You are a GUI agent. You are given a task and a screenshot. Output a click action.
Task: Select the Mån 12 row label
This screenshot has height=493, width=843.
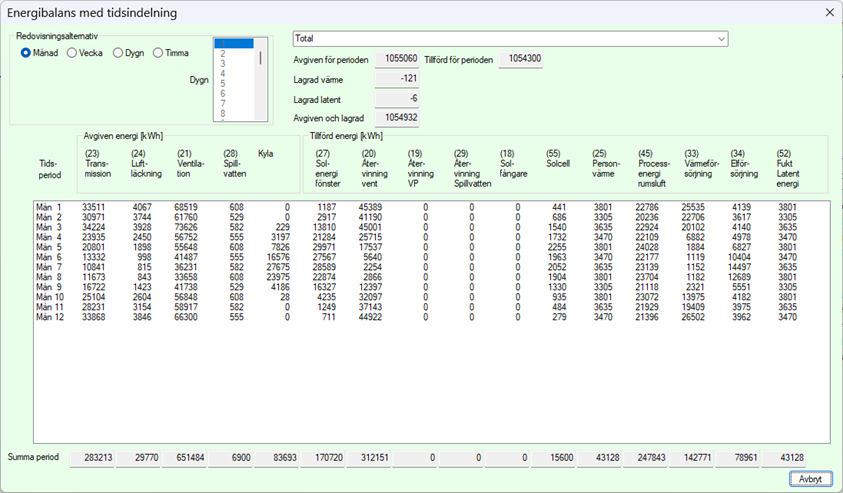pos(49,318)
